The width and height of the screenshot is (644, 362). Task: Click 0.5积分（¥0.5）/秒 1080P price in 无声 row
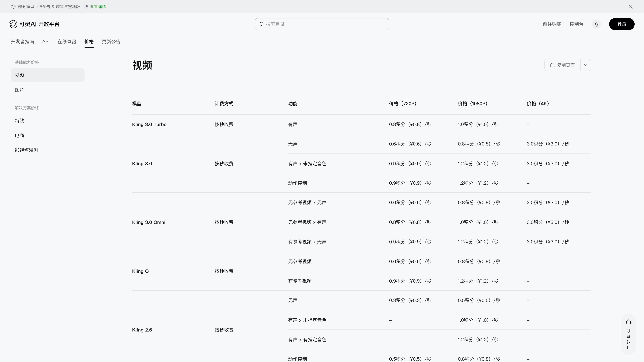tap(479, 300)
